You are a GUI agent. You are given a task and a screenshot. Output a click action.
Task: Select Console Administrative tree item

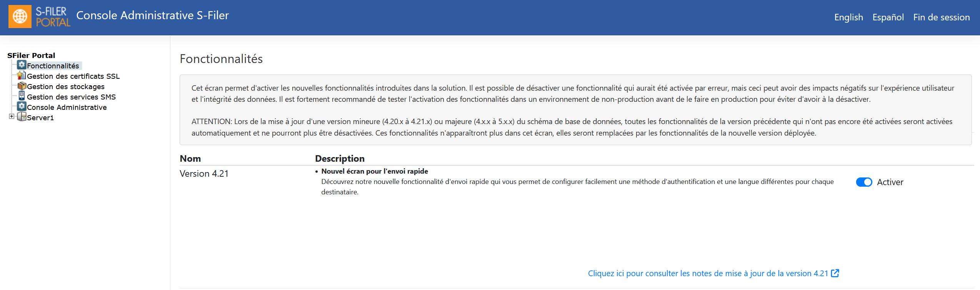pyautogui.click(x=67, y=107)
